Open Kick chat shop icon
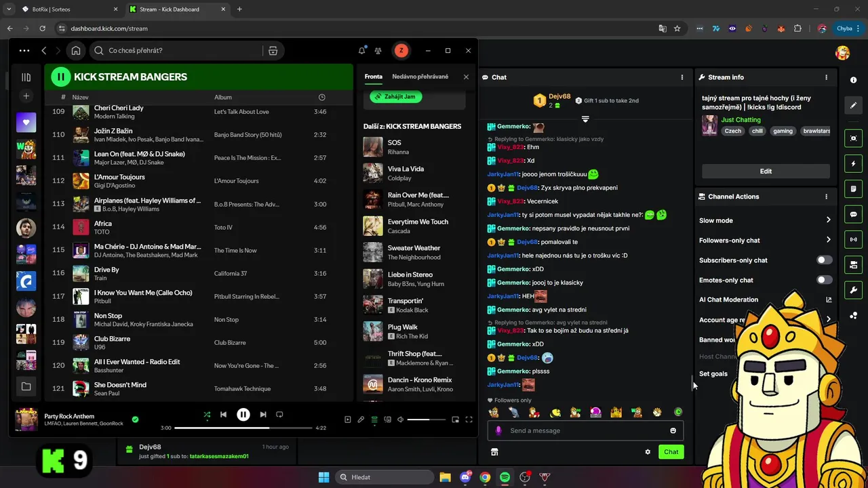The image size is (868, 488). point(494,452)
